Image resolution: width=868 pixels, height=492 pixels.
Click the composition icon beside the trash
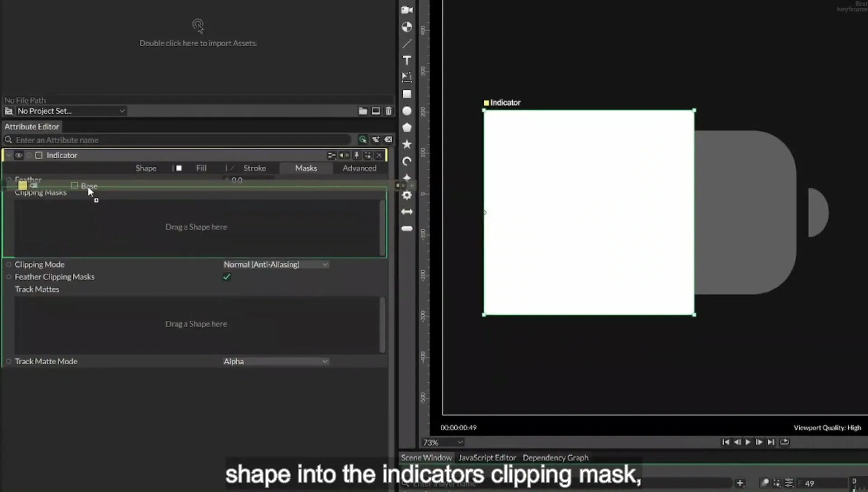coord(376,111)
